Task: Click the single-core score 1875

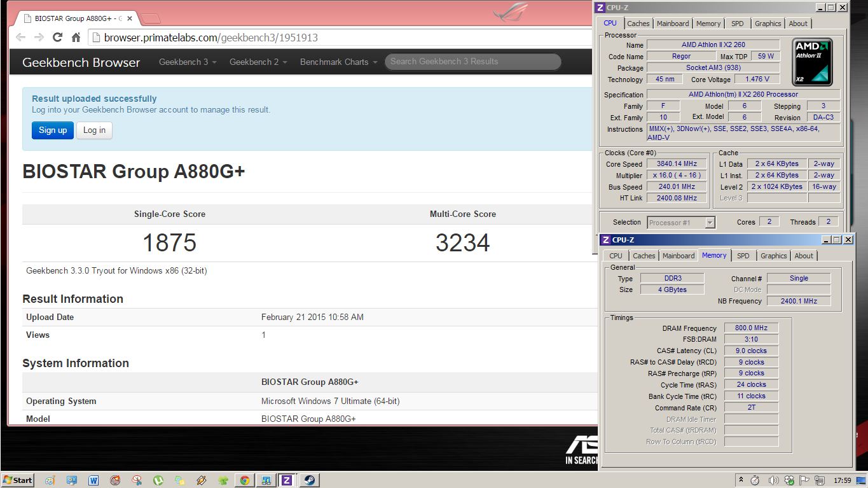Action: point(169,242)
